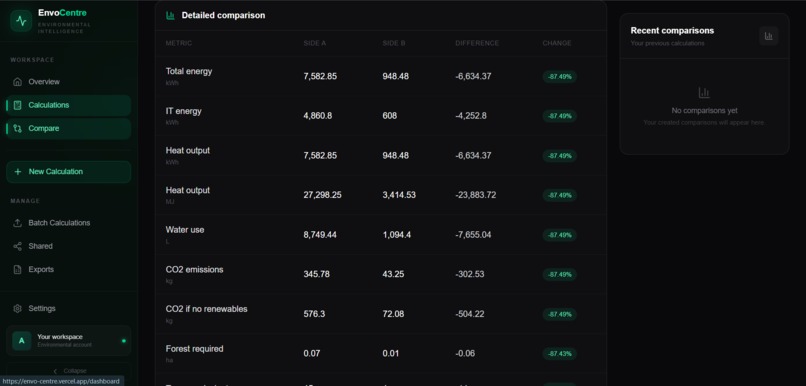Click the Side B value 3,414.53
806x386 pixels.
point(399,195)
